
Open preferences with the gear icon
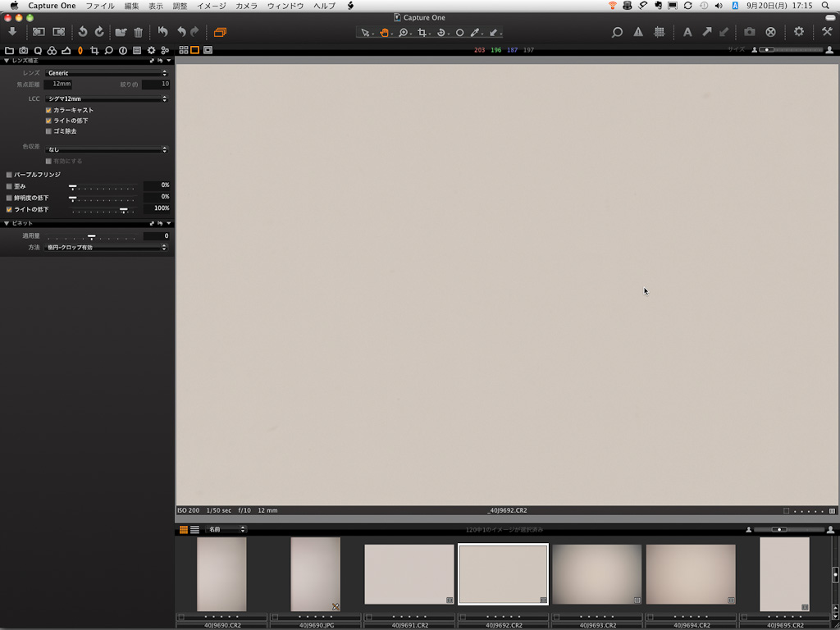point(799,32)
